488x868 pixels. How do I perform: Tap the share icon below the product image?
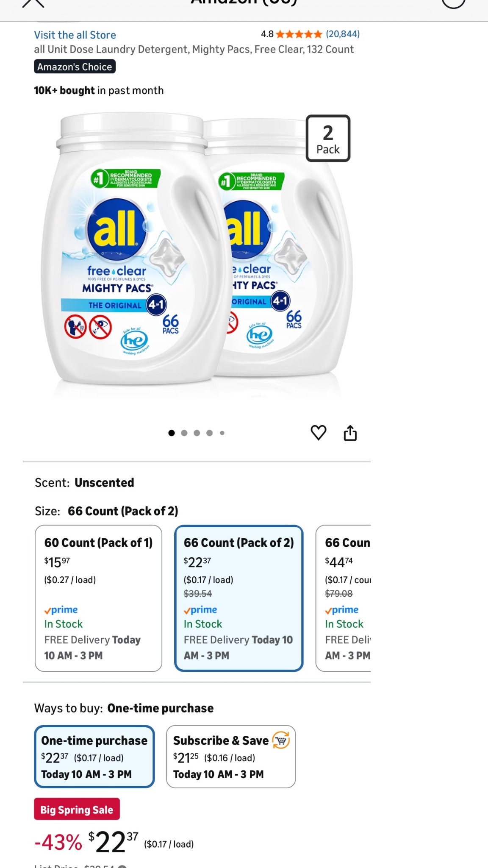pos(350,433)
